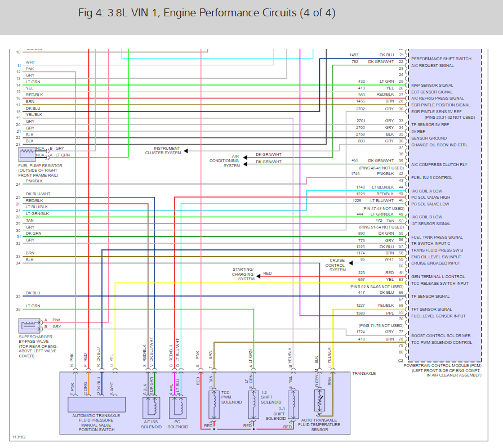
Task: Click 'TP SENSOR SIGNAL' label
Action: tap(430, 297)
